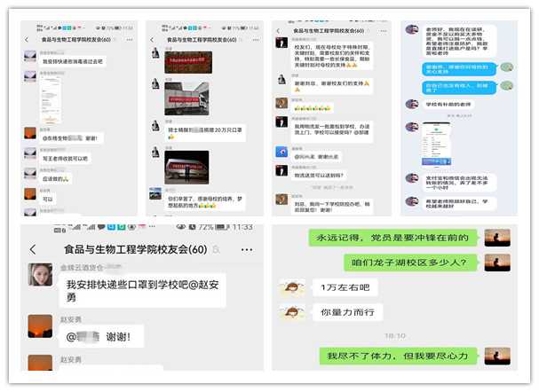
Task: Tap 赵安勇 avatar beside enlarged 谢谢 message
Action: point(40,326)
